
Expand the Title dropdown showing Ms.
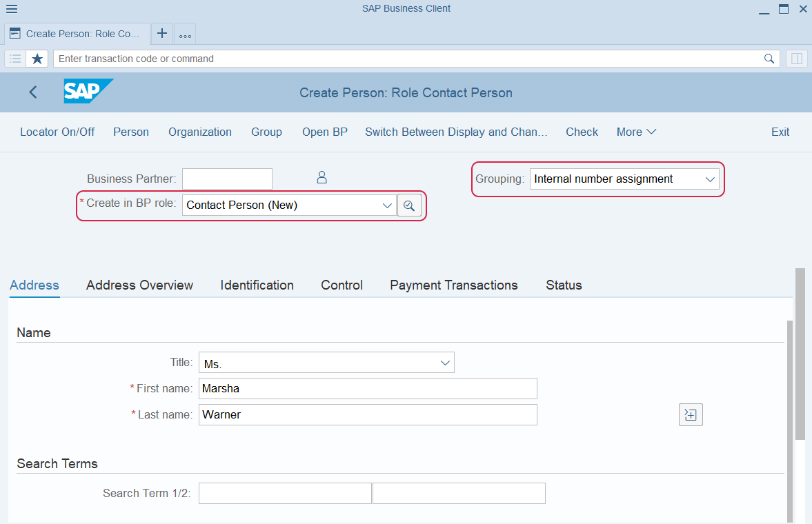pos(445,363)
